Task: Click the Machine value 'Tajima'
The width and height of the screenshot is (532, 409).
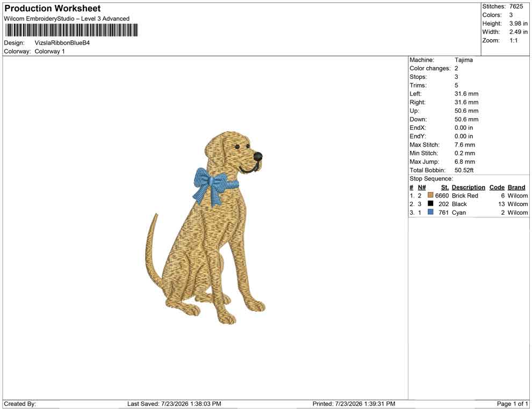Action: [463, 60]
